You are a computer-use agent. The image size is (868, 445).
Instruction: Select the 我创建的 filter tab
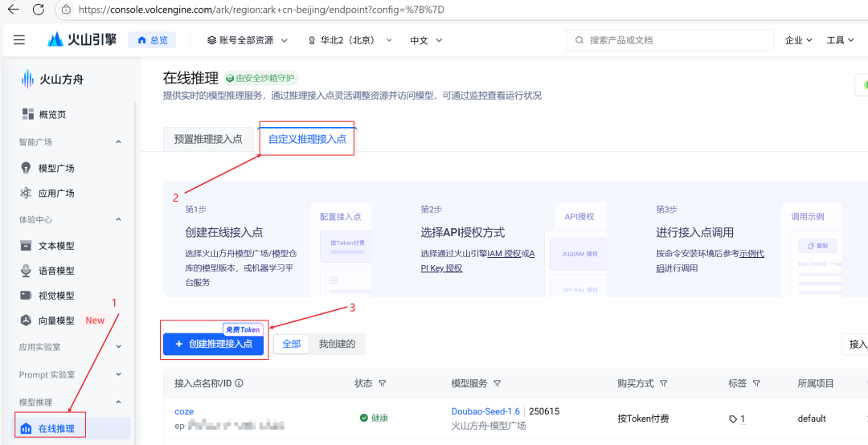[x=337, y=344]
